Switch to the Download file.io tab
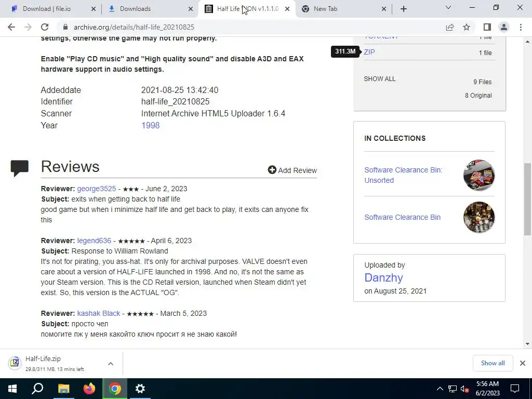 pyautogui.click(x=47, y=9)
